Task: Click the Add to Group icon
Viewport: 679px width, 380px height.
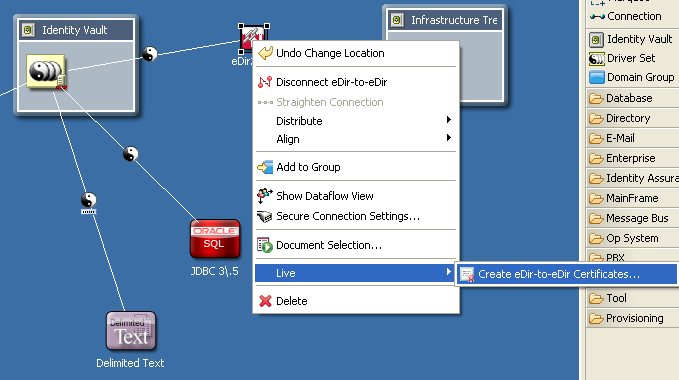Action: (x=265, y=167)
